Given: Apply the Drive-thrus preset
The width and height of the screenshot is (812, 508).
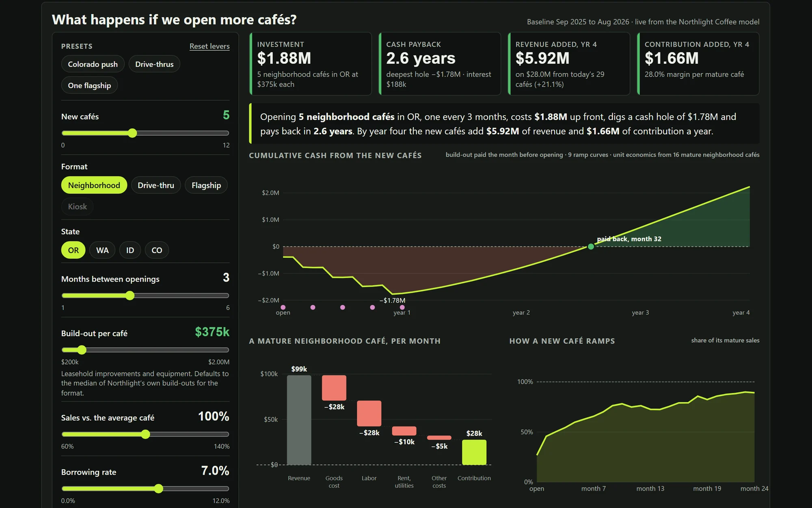Looking at the screenshot, I should (154, 64).
